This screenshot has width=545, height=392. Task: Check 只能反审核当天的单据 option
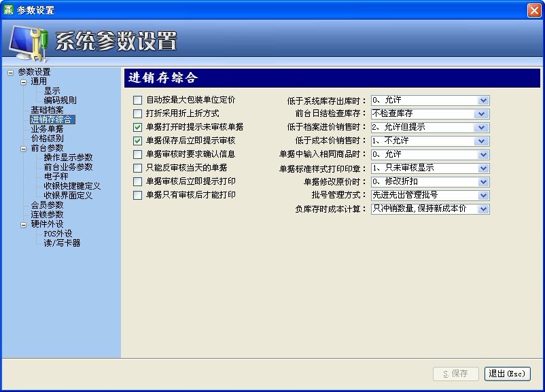138,168
